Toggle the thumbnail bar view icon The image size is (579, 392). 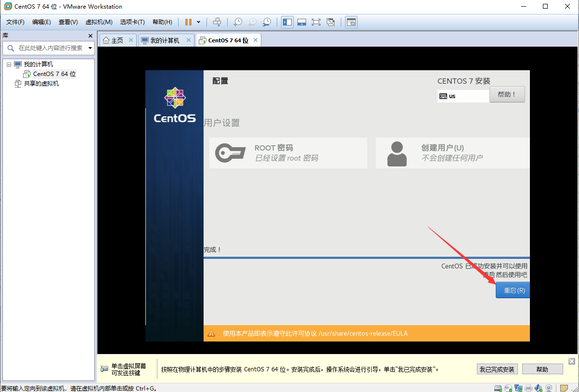point(302,22)
